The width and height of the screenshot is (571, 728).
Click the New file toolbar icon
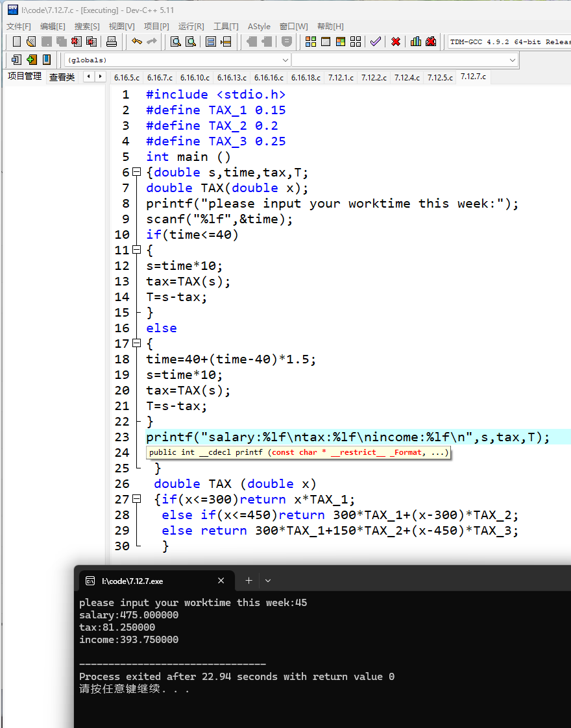coord(17,42)
